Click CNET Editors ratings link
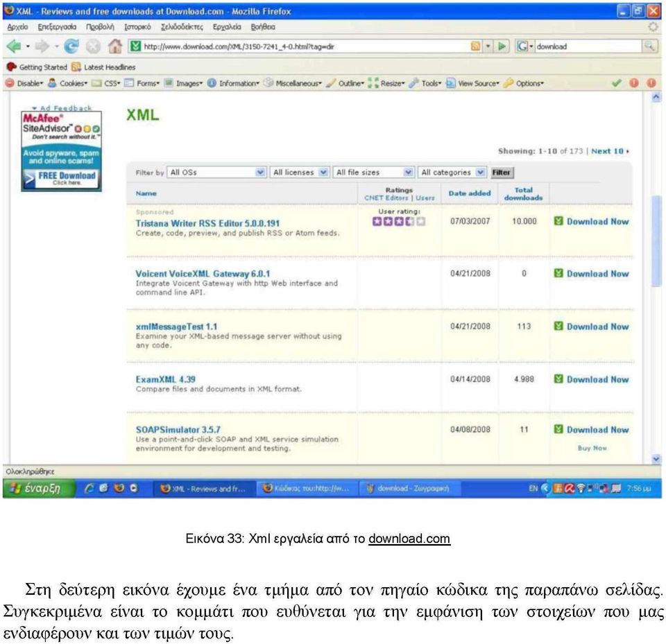666x644 pixels. [386, 198]
